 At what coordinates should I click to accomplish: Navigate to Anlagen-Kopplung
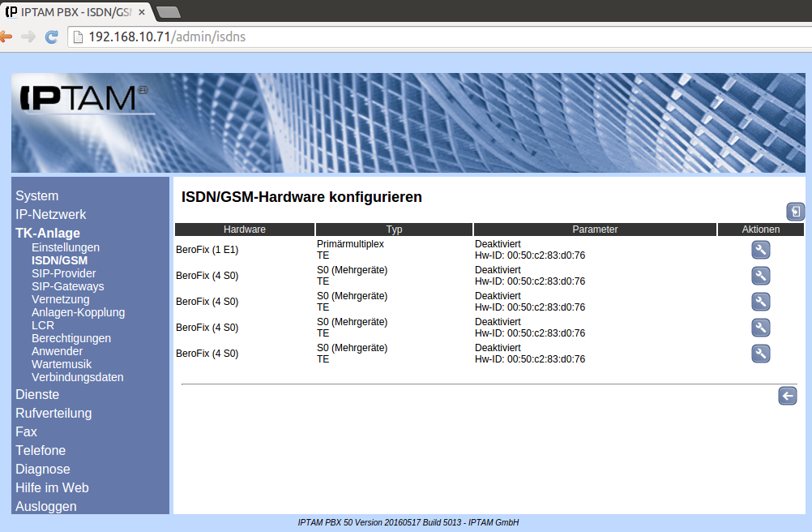[x=78, y=312]
